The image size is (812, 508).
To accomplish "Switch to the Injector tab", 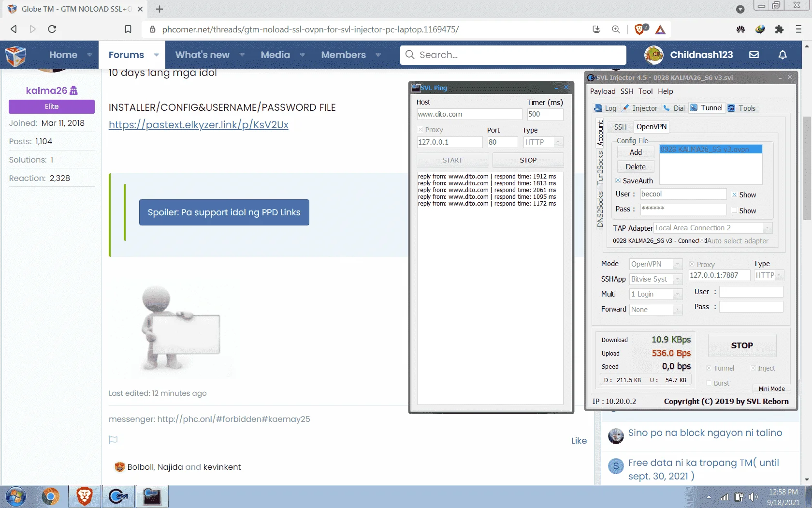I will pyautogui.click(x=639, y=108).
